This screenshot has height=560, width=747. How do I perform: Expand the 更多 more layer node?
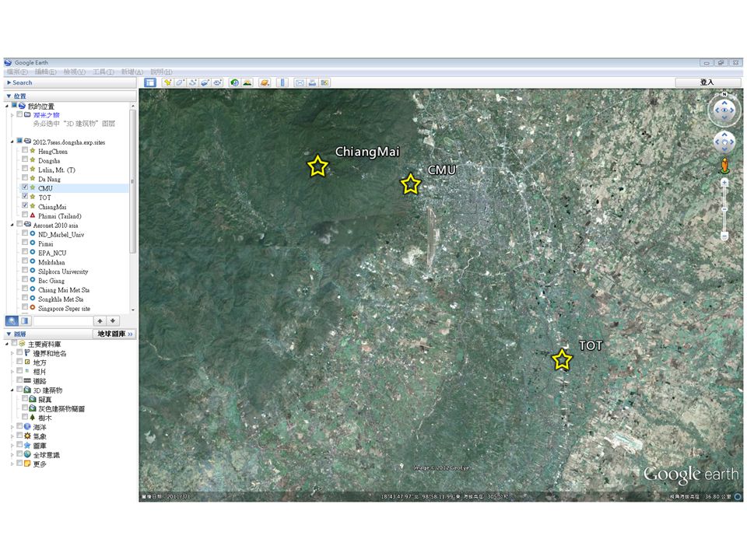12,464
